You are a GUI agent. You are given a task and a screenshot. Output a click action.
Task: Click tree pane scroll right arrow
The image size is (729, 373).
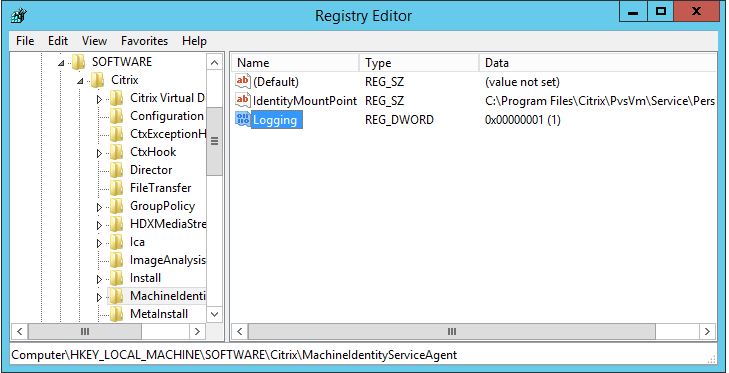pyautogui.click(x=197, y=332)
